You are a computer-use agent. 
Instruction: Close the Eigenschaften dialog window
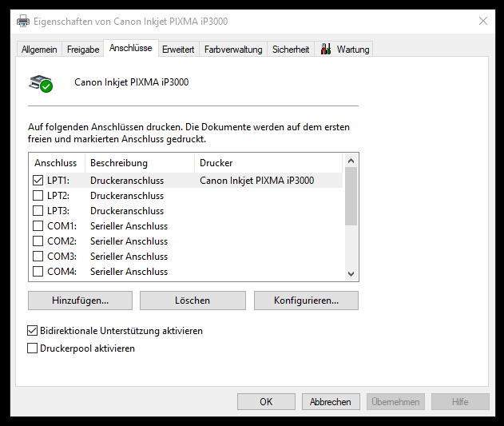pyautogui.click(x=483, y=22)
